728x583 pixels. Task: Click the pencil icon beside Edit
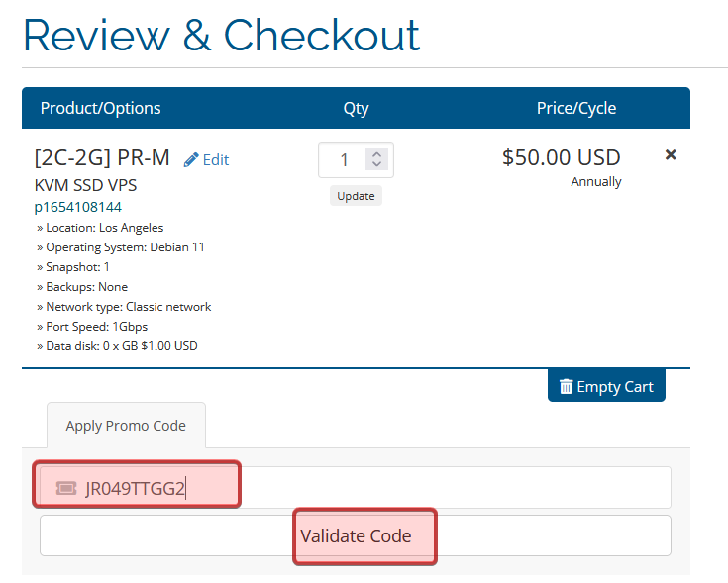191,159
